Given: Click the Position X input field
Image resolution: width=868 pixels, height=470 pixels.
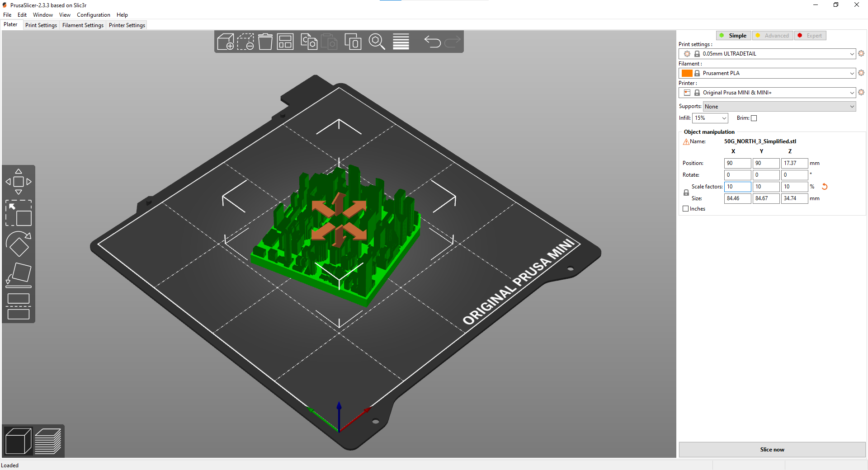Looking at the screenshot, I should click(737, 163).
